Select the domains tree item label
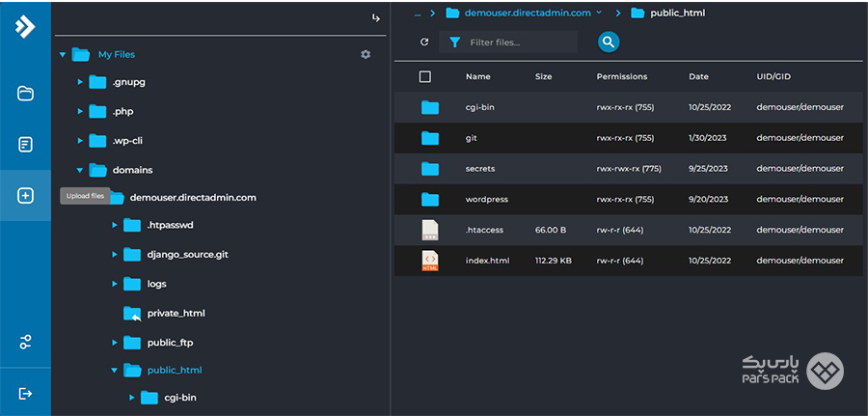The width and height of the screenshot is (868, 416). pyautogui.click(x=132, y=170)
